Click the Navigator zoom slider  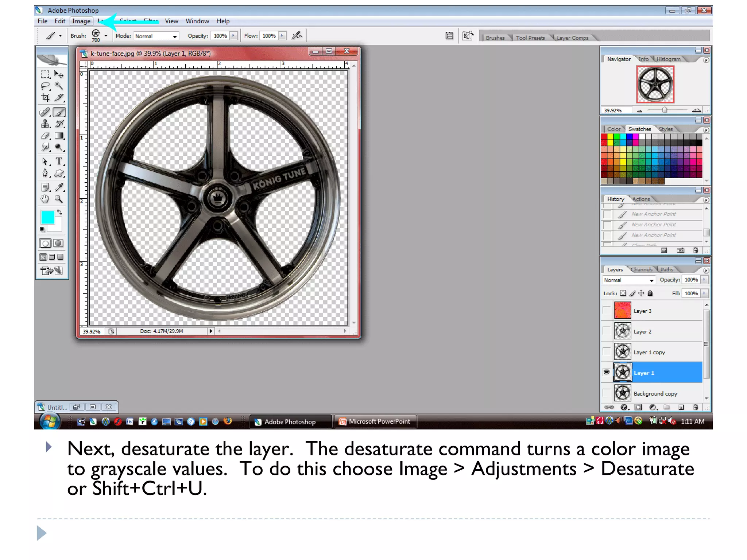(x=664, y=110)
